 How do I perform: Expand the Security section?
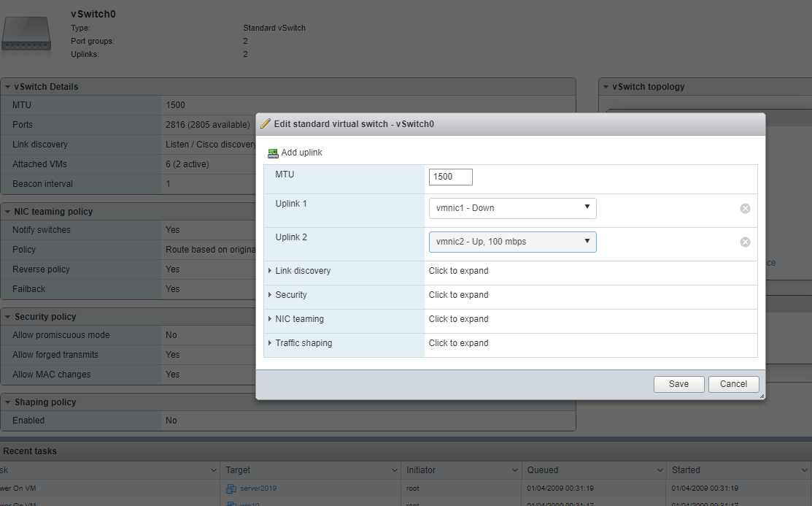coord(291,295)
